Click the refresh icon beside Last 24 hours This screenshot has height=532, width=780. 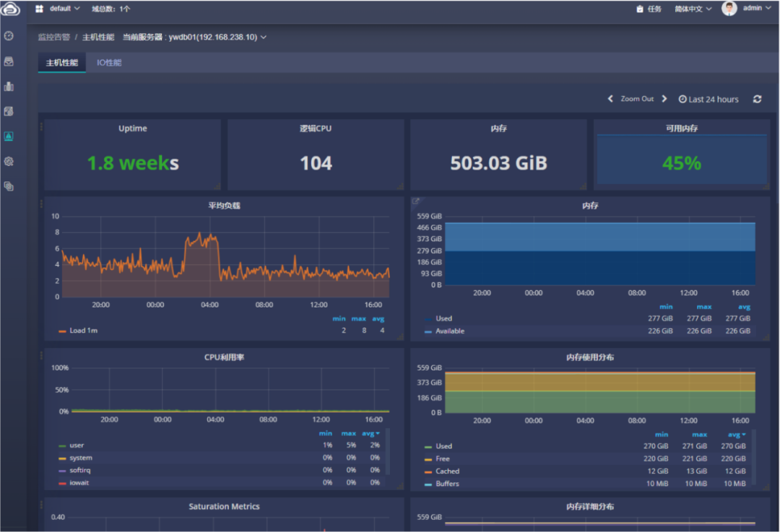click(757, 99)
